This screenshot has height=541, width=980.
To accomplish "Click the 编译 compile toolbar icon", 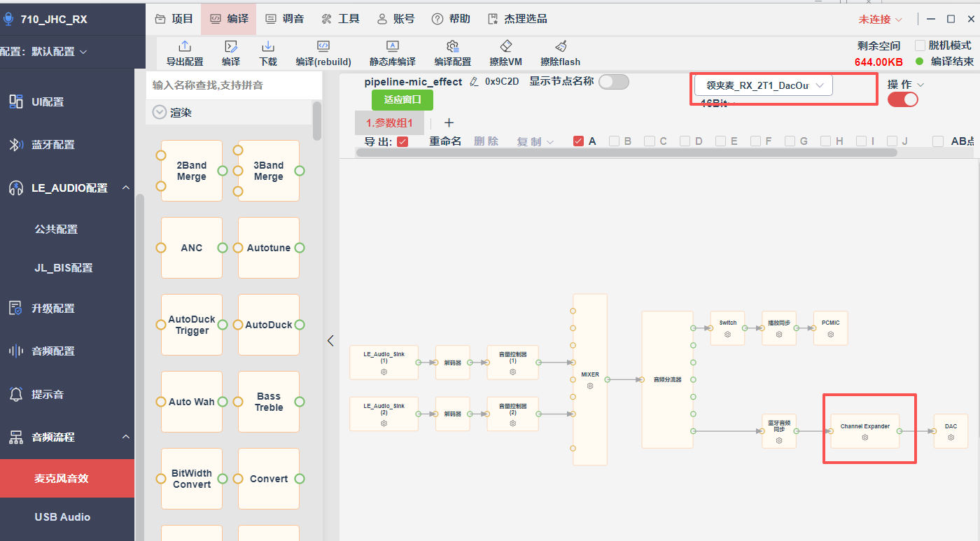I will (230, 46).
